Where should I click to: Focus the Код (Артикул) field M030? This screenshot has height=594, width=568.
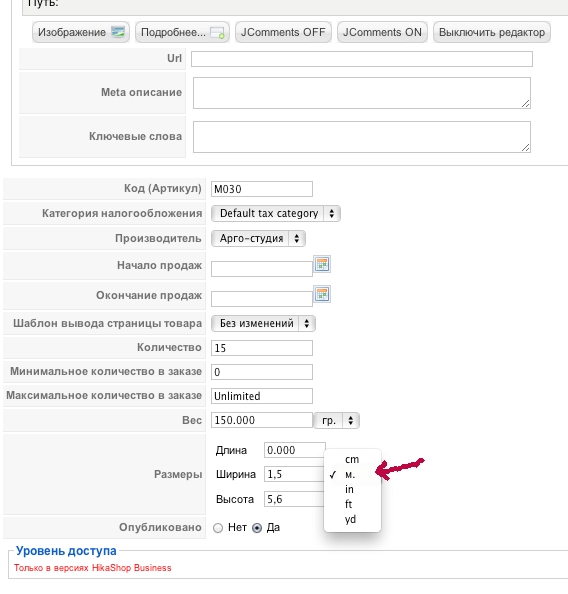(x=262, y=189)
